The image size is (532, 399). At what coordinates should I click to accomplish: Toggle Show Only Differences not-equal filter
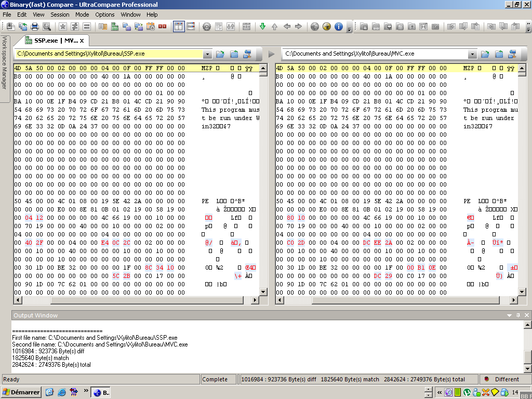(x=75, y=26)
